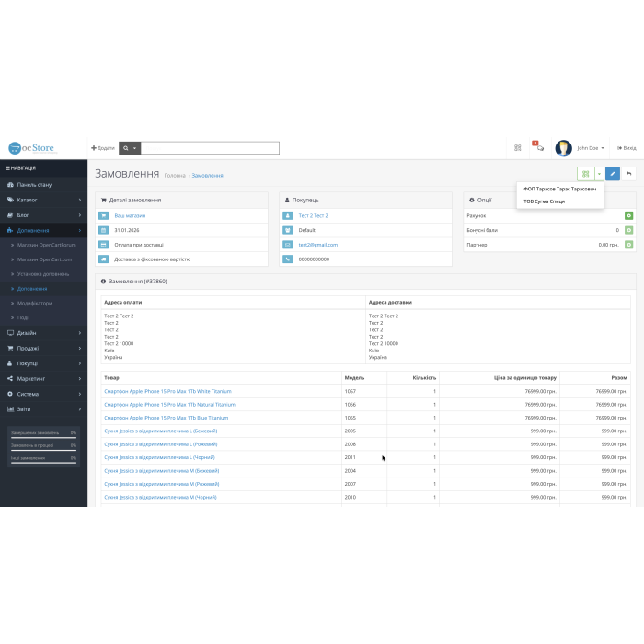
Task: Click the back arrow return button
Action: tap(628, 174)
